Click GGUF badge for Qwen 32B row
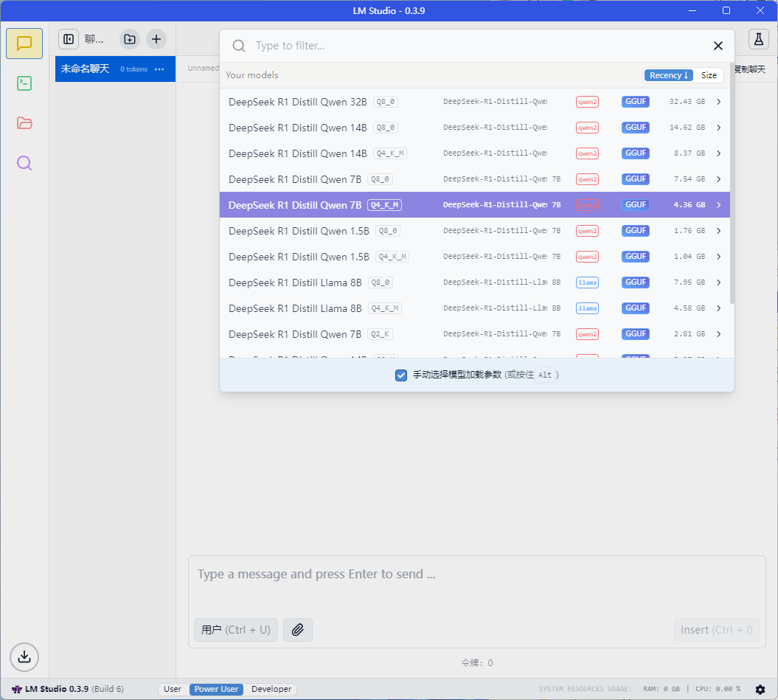The image size is (778, 700). click(636, 102)
